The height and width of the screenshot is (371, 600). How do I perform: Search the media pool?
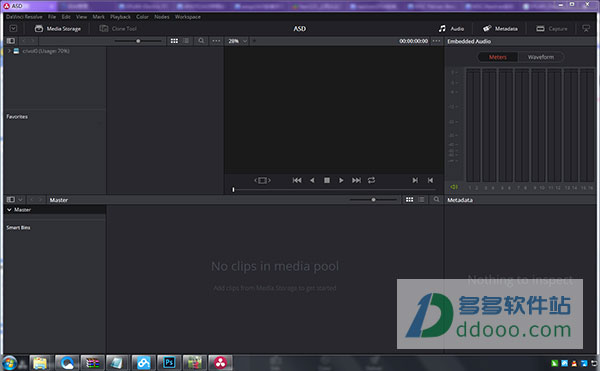click(436, 200)
